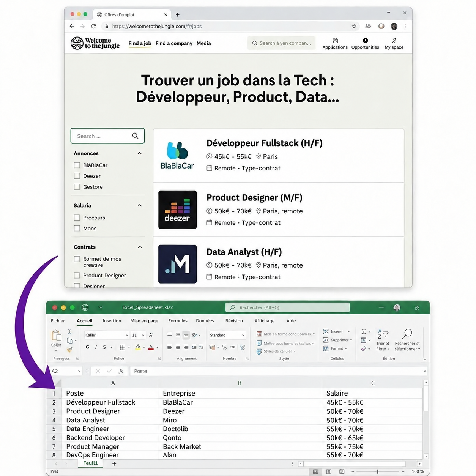Viewport: 476px width, 476px height.
Task: Click the Supprimer cells button
Action: [337, 340]
